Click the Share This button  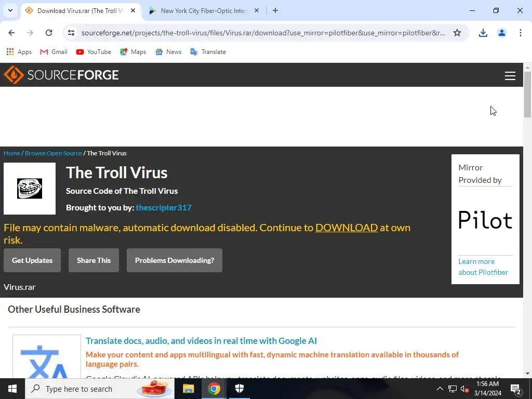click(x=94, y=260)
